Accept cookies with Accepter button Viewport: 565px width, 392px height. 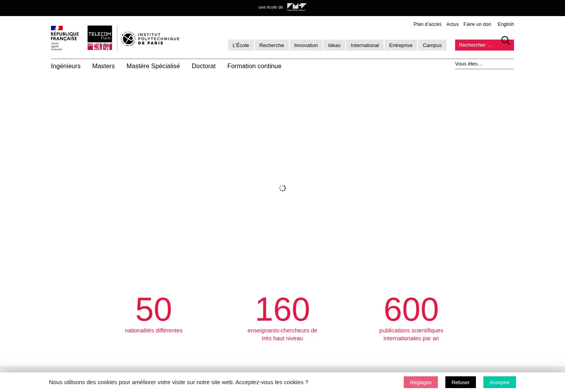coord(499,382)
